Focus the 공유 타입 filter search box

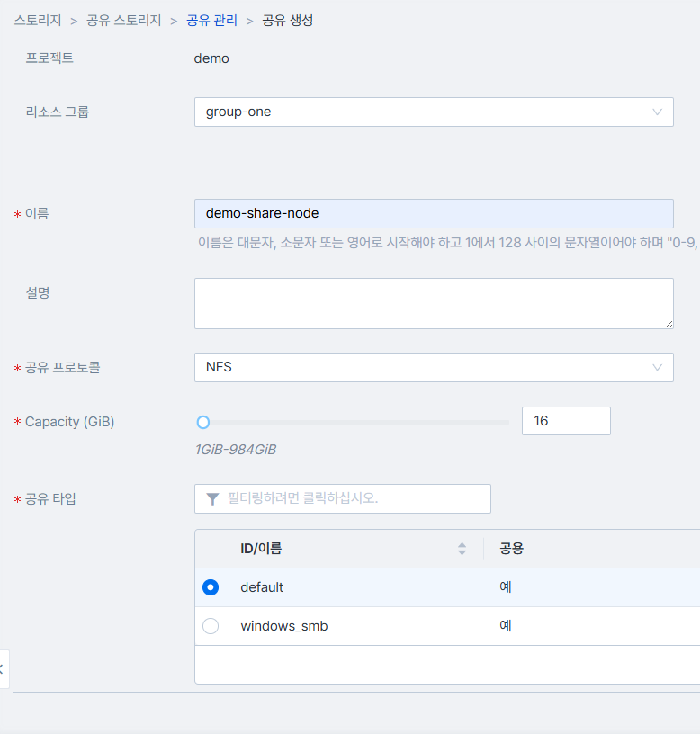[x=353, y=498]
